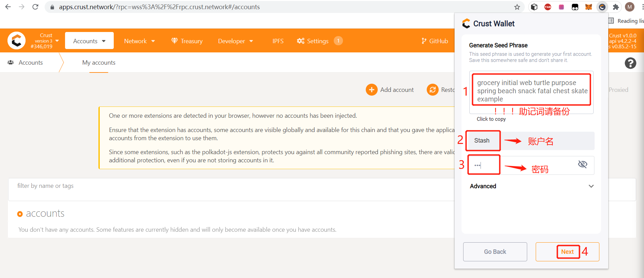Viewport: 644px width, 278px height.
Task: Click the Crust logo in the header
Action: pos(16,40)
